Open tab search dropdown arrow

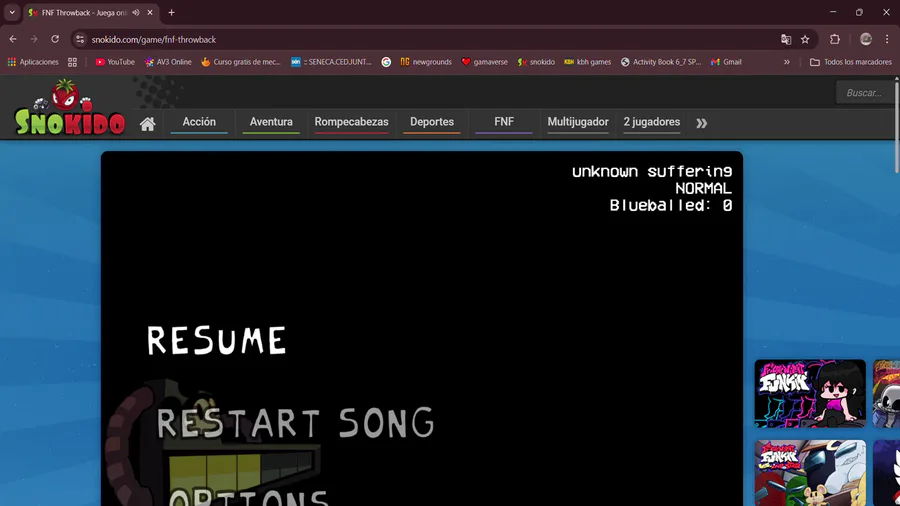click(x=11, y=12)
